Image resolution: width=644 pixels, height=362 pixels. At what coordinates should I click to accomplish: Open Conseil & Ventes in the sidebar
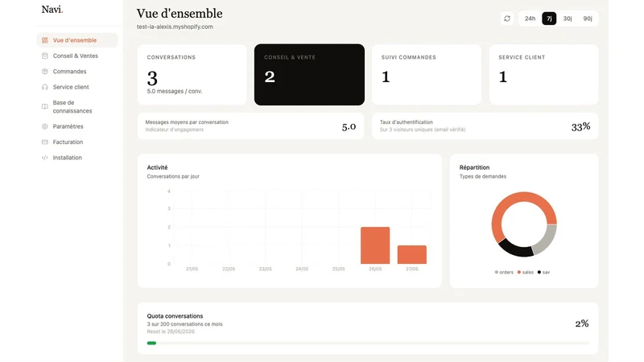point(77,56)
